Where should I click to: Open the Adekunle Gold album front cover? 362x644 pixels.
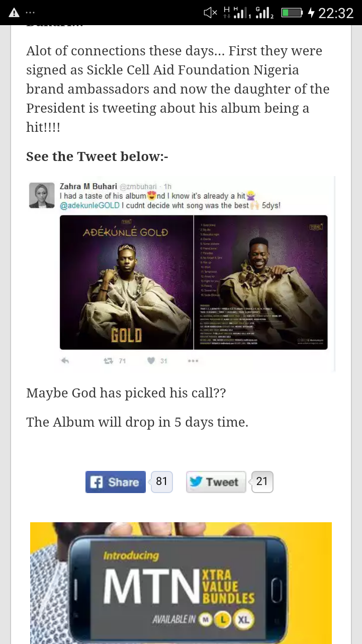[127, 282]
